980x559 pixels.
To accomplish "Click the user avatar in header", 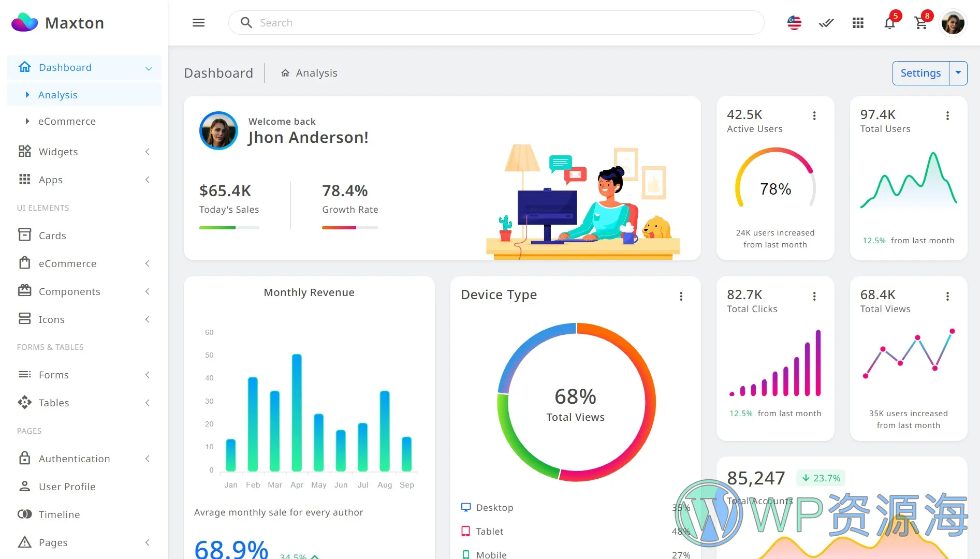I will (x=953, y=23).
